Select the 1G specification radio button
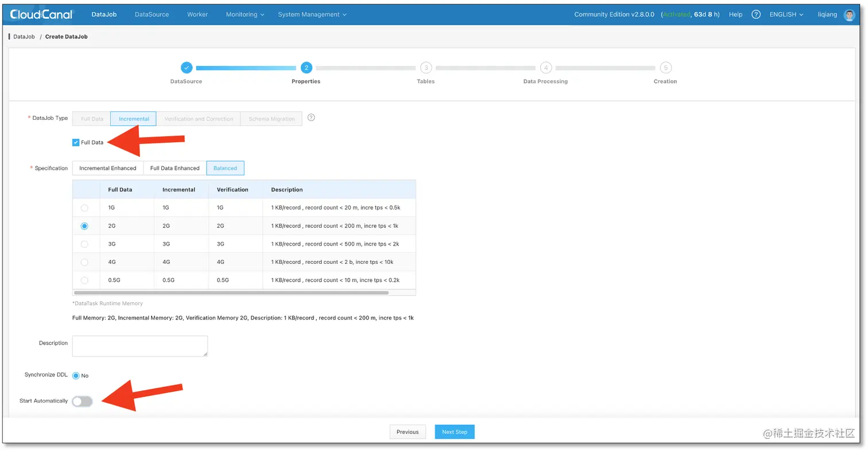Image resolution: width=868 pixels, height=452 pixels. [x=84, y=208]
